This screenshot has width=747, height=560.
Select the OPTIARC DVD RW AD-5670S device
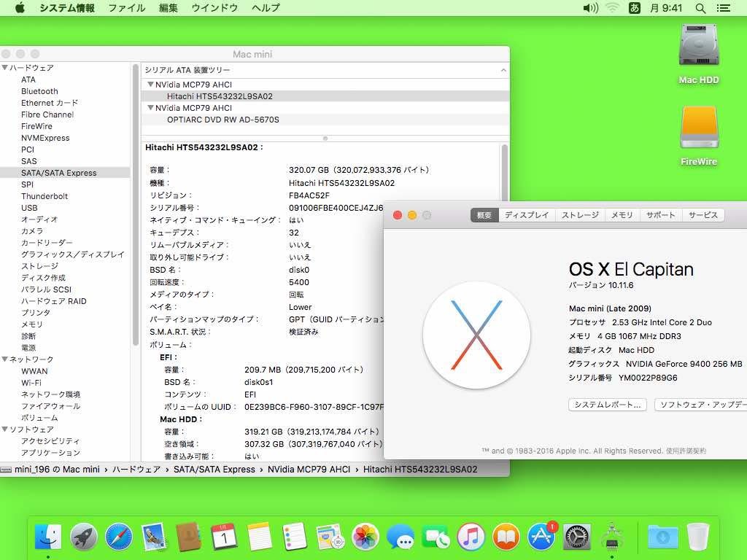coord(222,120)
